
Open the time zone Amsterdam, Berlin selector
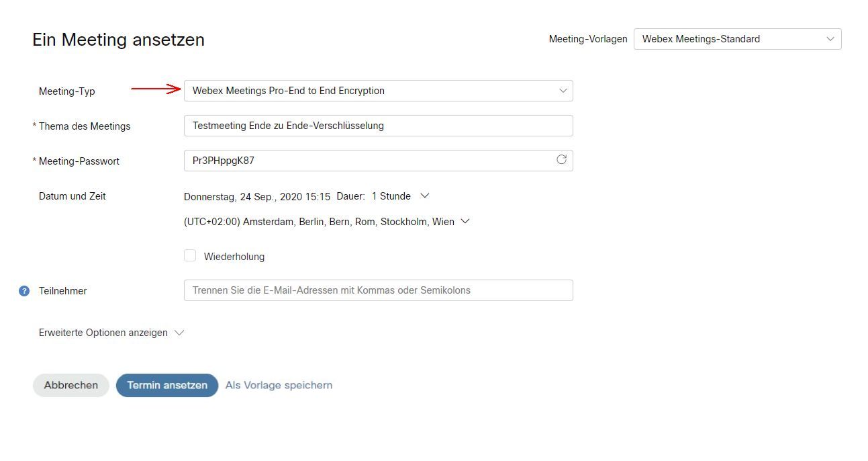coord(326,222)
